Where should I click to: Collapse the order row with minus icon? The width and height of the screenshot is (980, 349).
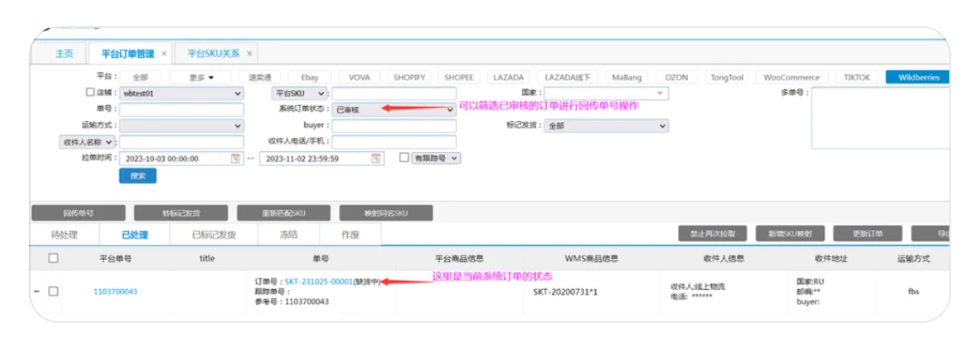(x=37, y=292)
